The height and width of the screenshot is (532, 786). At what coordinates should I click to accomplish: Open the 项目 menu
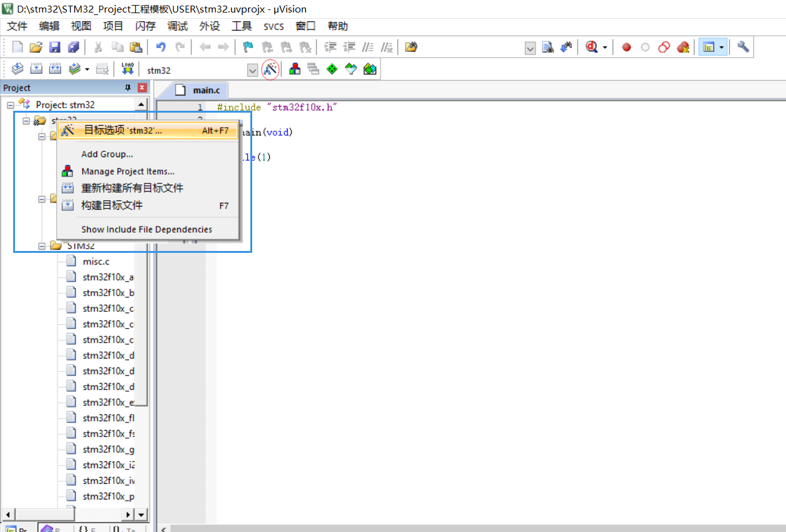(x=113, y=26)
